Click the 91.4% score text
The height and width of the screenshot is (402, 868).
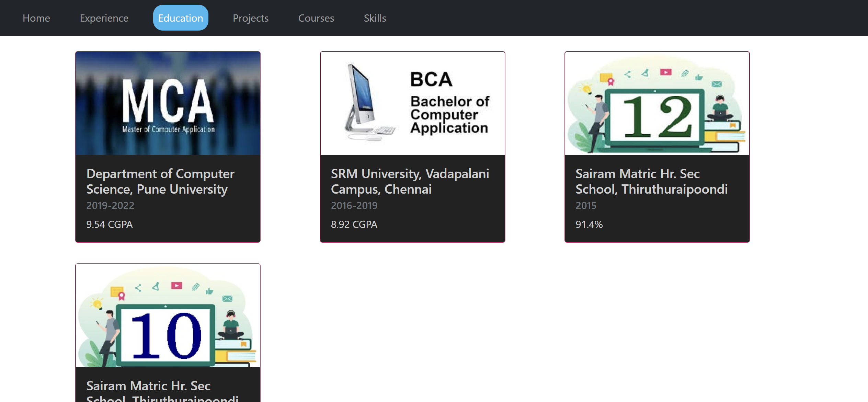point(589,224)
